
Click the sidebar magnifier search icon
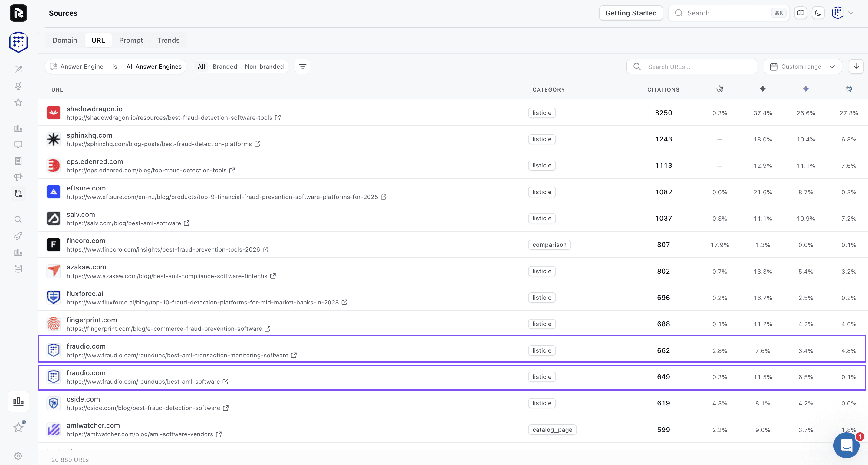point(18,219)
